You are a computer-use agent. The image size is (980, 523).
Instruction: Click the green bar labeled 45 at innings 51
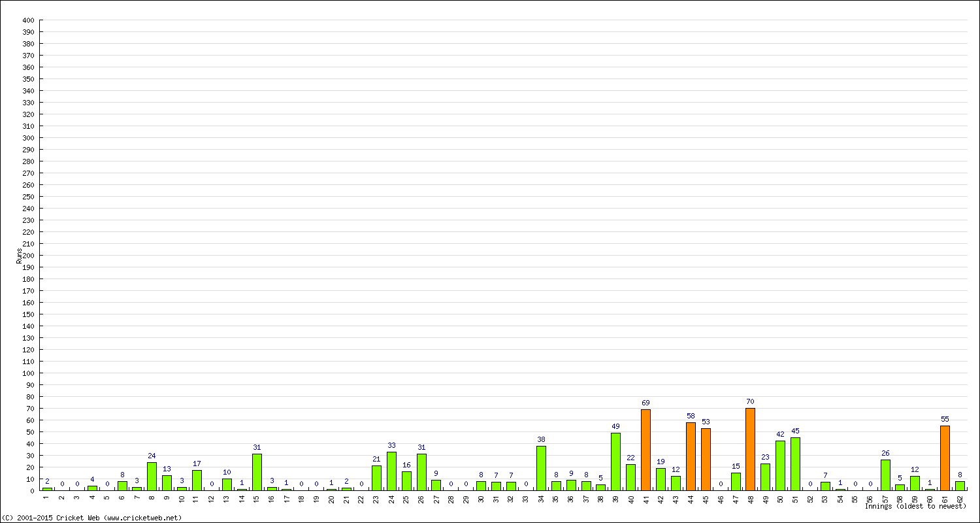(x=795, y=464)
